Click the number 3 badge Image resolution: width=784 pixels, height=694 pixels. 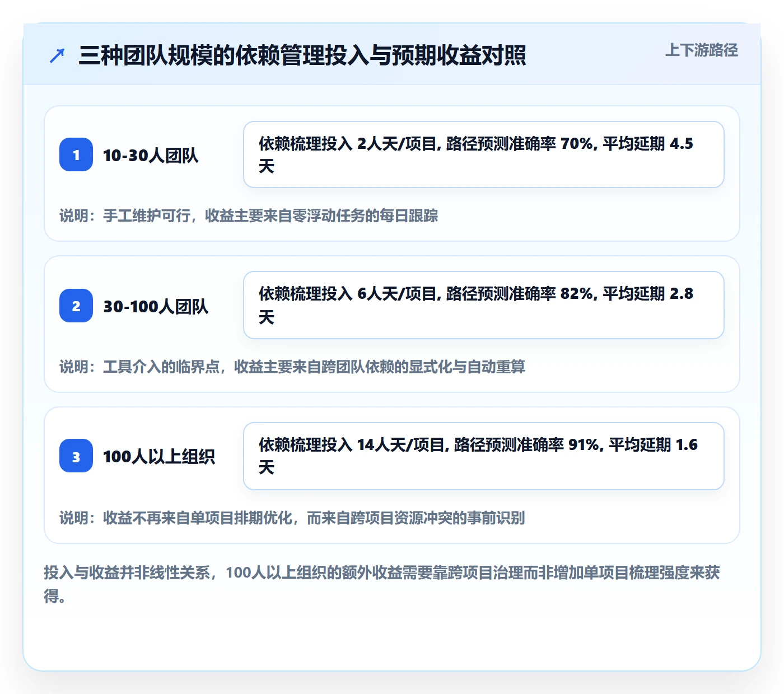click(x=76, y=456)
